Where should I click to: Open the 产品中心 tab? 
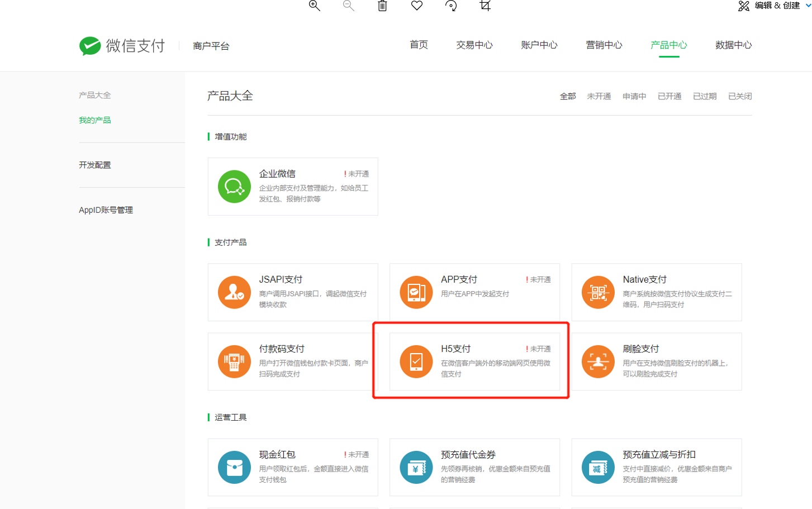(669, 45)
